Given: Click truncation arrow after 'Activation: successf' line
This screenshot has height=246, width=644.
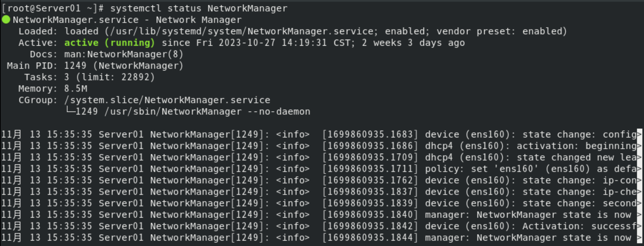Looking at the screenshot, I should pos(639,226).
